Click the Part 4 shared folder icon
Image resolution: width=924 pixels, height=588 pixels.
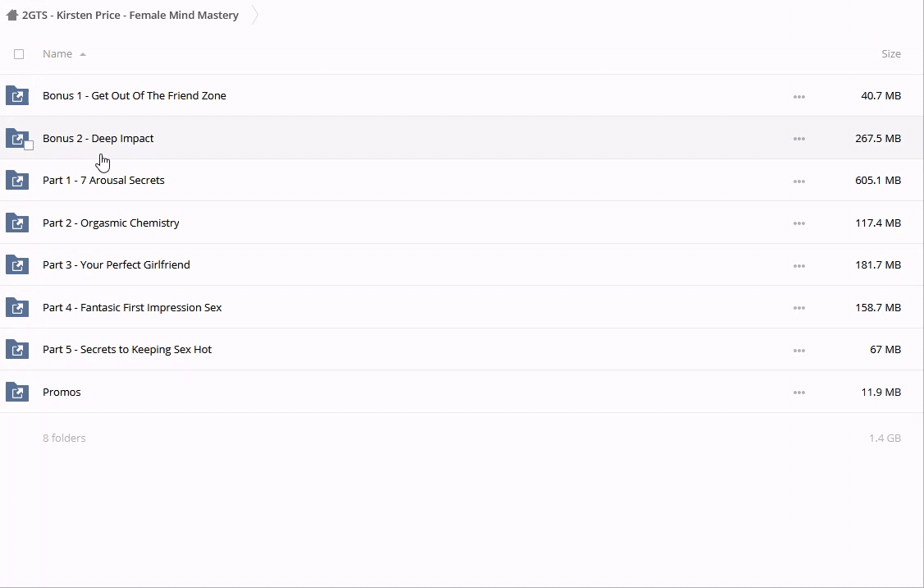pos(17,308)
